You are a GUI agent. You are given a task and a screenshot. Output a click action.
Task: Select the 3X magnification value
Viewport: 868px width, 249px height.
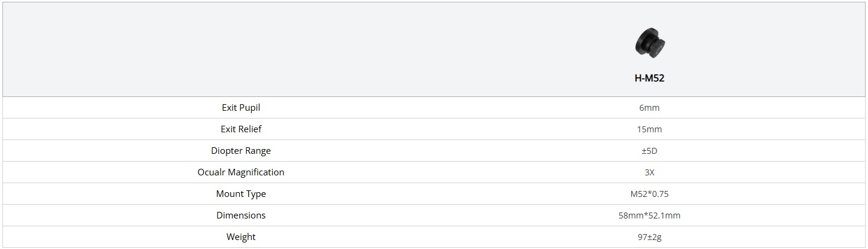(x=649, y=172)
